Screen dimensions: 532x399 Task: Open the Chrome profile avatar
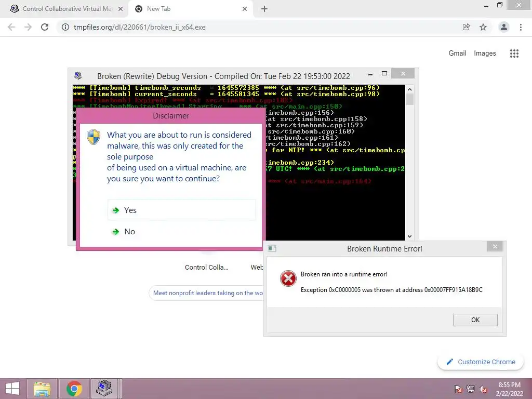pyautogui.click(x=504, y=27)
